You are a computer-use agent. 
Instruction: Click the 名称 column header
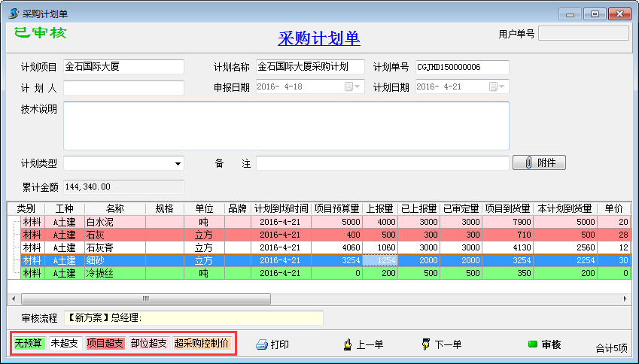click(114, 208)
